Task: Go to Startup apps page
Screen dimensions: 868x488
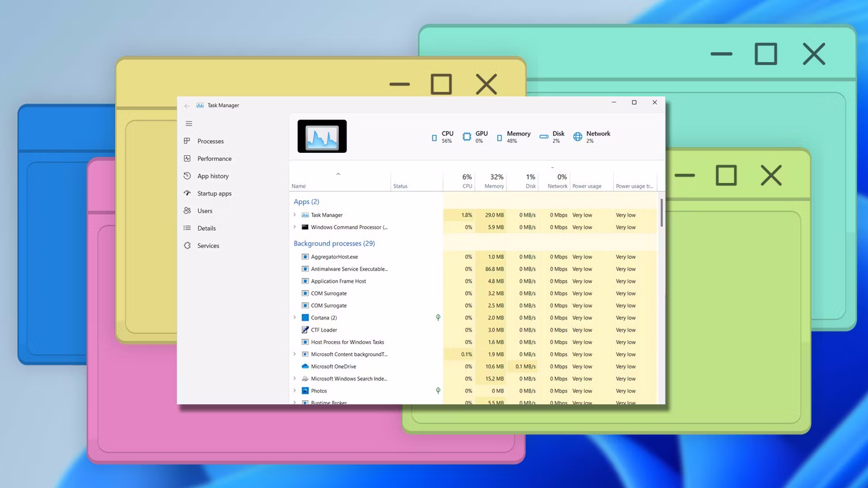Action: tap(214, 193)
